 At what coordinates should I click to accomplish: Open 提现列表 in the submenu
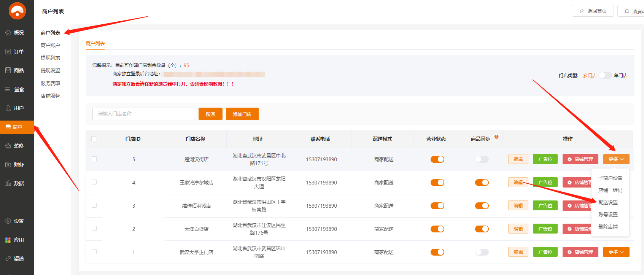[x=51, y=58]
